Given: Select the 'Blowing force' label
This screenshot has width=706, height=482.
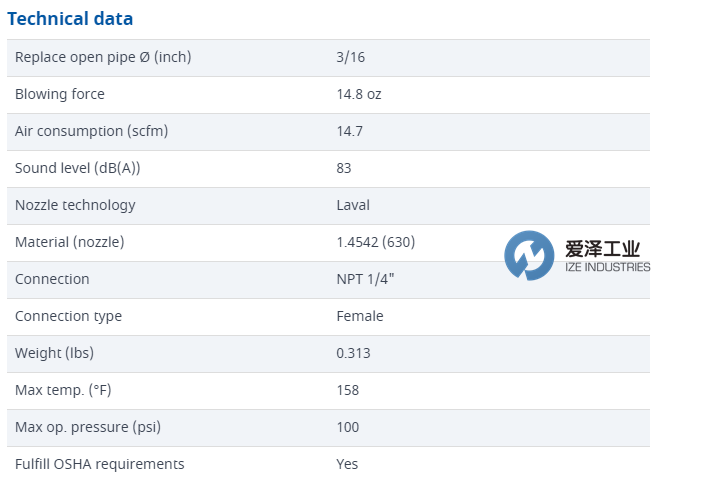Looking at the screenshot, I should pos(59,94).
